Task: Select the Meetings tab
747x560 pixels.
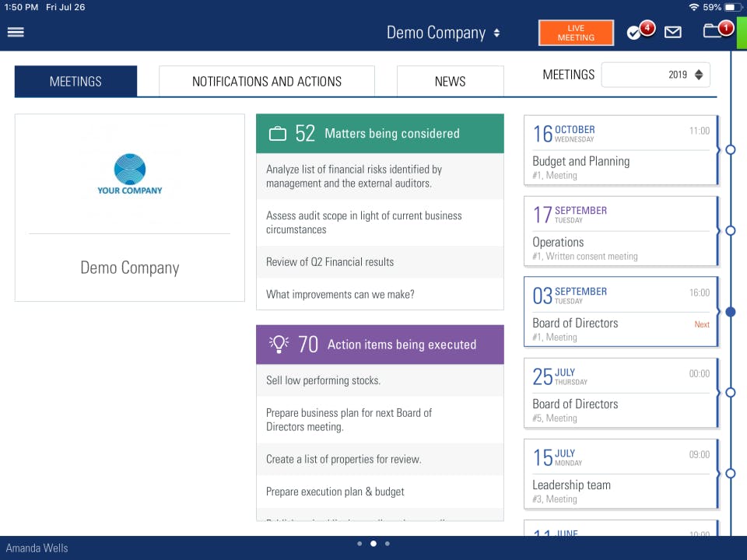Action: [75, 82]
